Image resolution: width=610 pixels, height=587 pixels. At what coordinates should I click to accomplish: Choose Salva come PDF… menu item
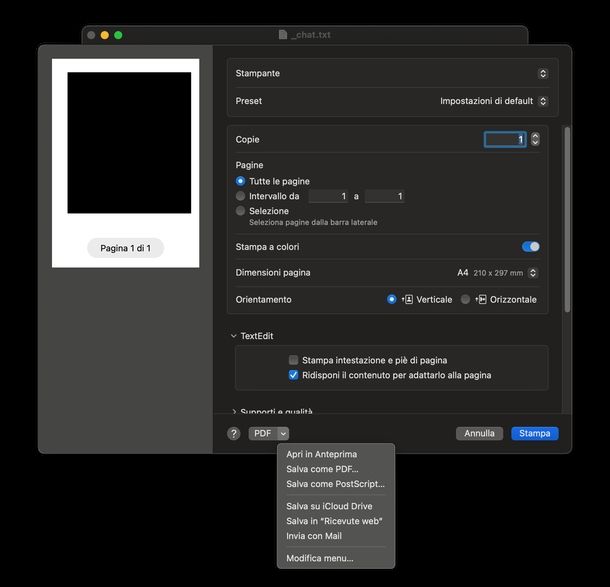pyautogui.click(x=322, y=469)
